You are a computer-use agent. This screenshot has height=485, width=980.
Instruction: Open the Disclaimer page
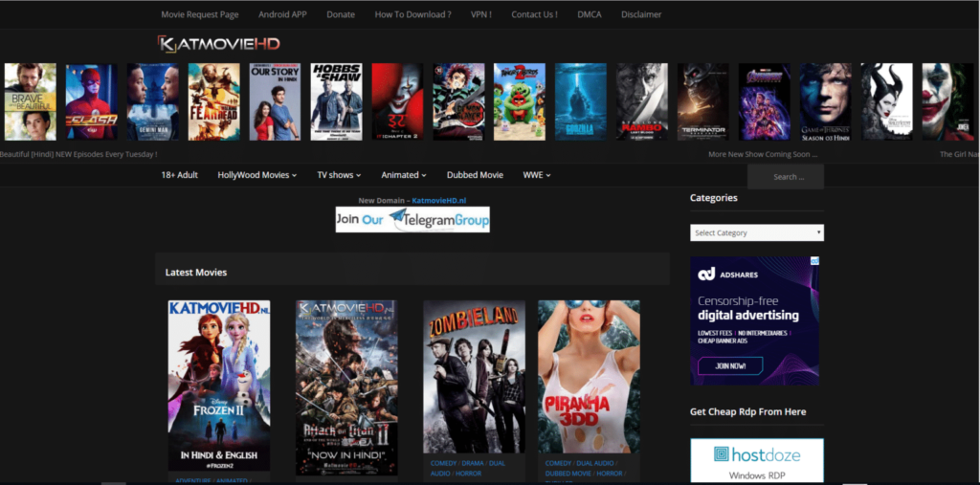pyautogui.click(x=641, y=14)
